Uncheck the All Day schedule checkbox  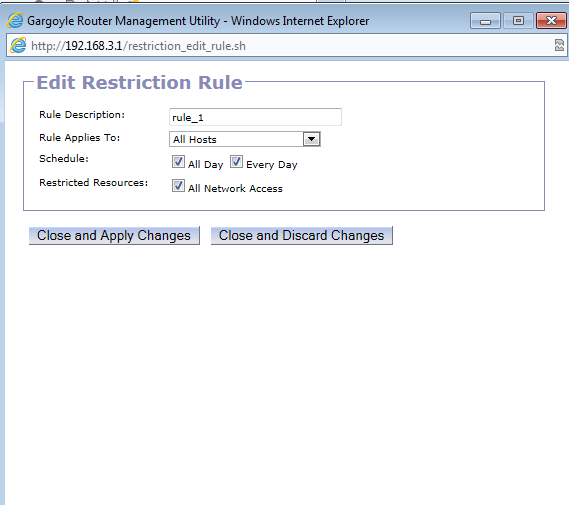point(178,162)
